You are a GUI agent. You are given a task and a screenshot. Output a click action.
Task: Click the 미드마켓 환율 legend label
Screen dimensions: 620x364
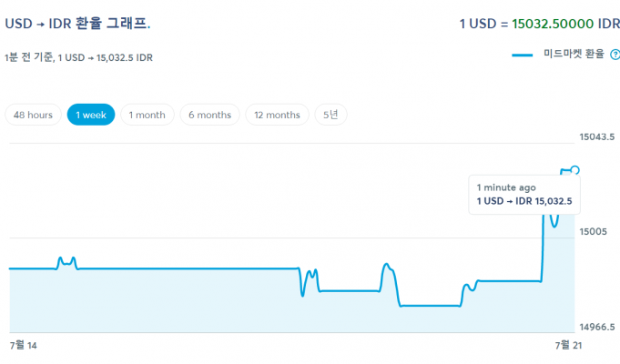click(x=573, y=56)
